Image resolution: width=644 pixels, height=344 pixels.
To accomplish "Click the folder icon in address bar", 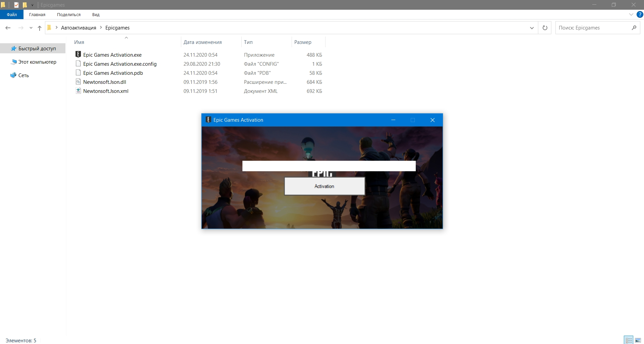I will 49,28.
